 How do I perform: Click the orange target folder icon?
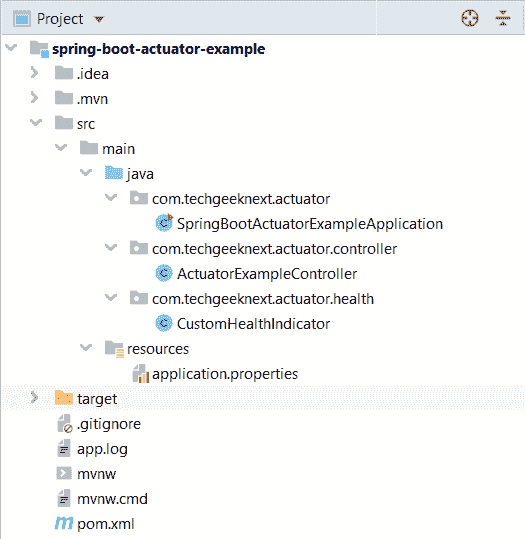pyautogui.click(x=64, y=398)
